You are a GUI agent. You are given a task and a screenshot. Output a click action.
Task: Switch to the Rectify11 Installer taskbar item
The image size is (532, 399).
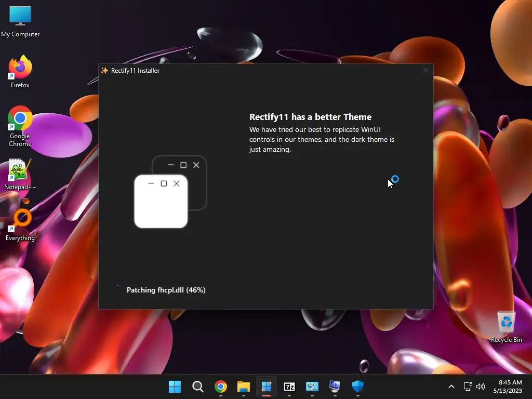[267, 387]
